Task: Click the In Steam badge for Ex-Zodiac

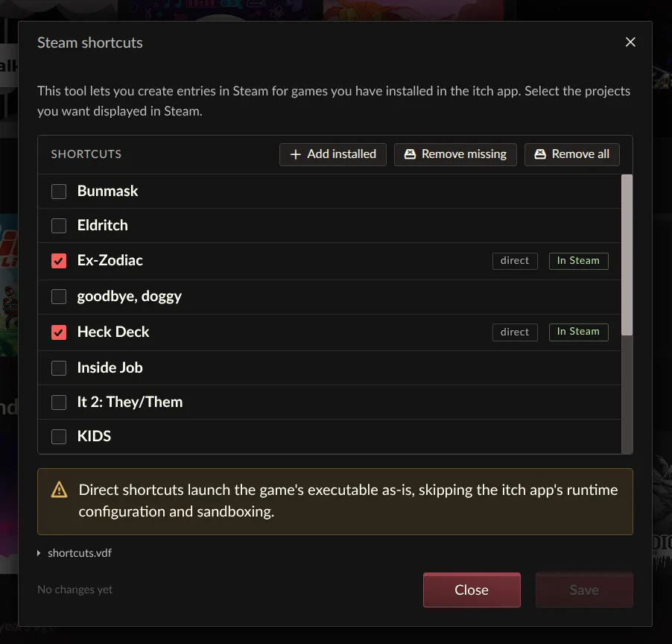Action: (x=579, y=261)
